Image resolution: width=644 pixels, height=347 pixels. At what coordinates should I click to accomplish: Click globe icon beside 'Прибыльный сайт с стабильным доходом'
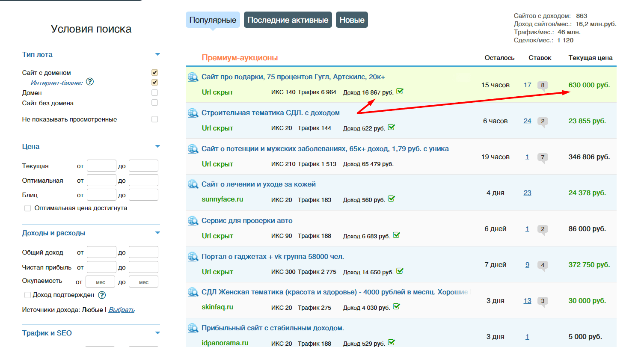click(193, 328)
